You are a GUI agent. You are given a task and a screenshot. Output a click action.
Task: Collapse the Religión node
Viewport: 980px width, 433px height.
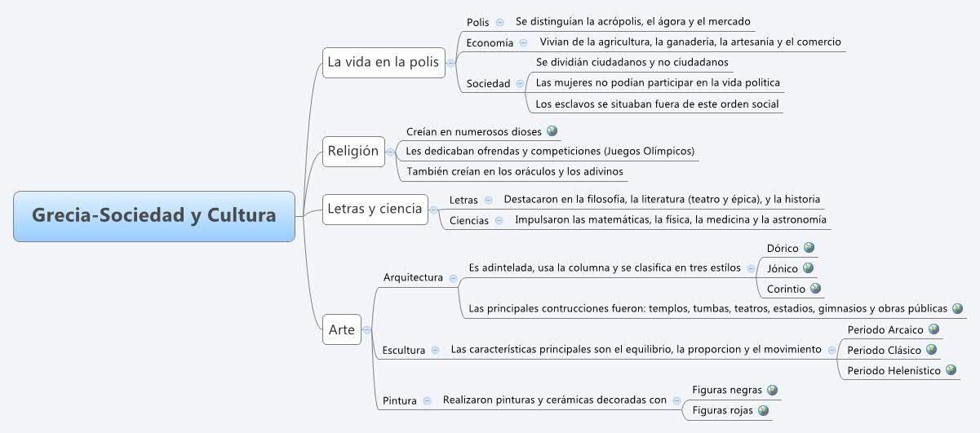pyautogui.click(x=389, y=151)
